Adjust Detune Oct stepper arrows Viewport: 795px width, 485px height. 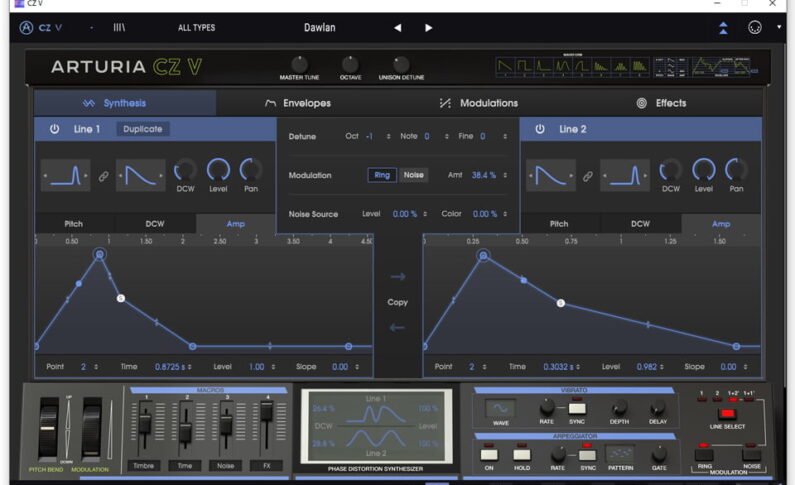point(388,136)
